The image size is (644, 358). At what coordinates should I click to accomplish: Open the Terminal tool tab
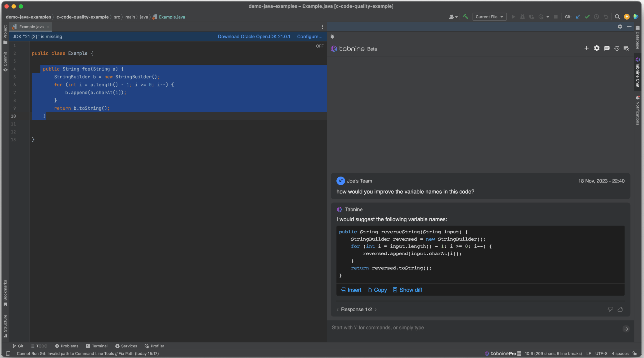click(x=97, y=346)
